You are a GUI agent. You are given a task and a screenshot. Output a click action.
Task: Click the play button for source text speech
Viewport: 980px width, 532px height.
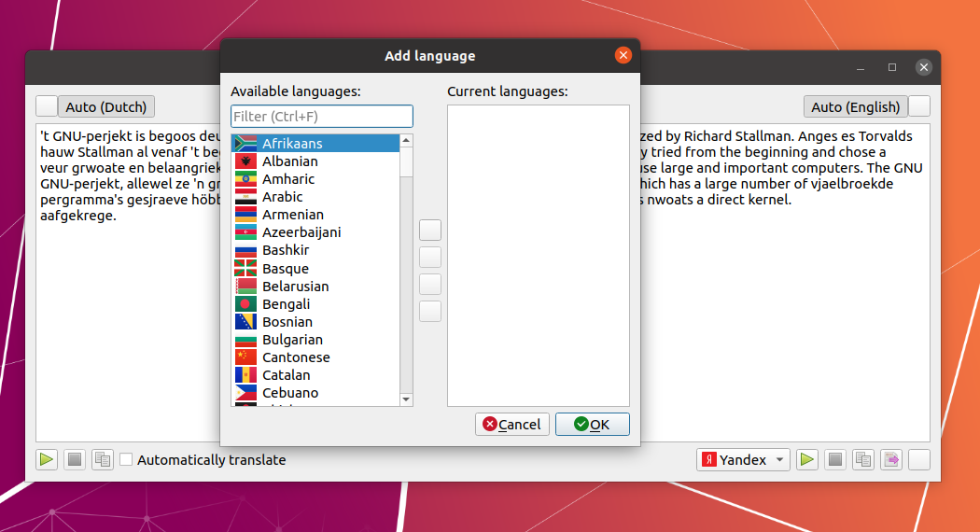[x=47, y=459]
